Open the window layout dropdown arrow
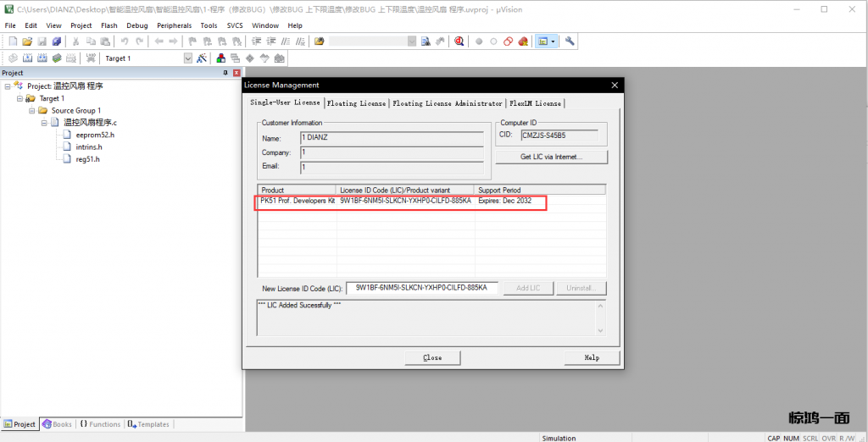The width and height of the screenshot is (868, 442). pyautogui.click(x=553, y=41)
